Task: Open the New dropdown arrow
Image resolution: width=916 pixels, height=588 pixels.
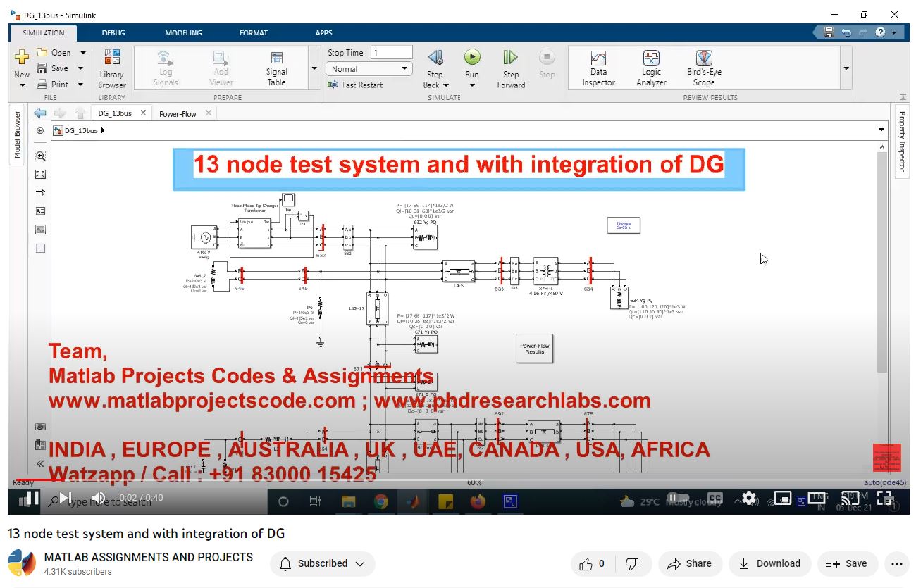Action: (22, 85)
